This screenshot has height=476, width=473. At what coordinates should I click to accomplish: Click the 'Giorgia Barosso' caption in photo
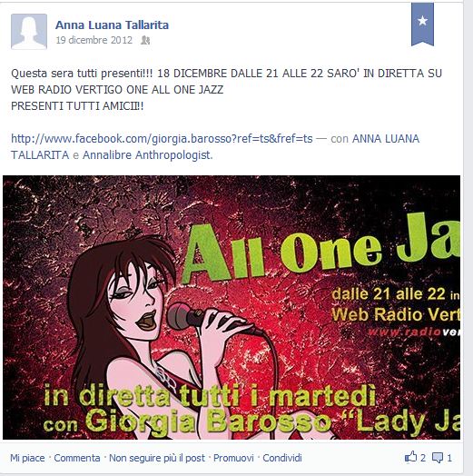(208, 421)
